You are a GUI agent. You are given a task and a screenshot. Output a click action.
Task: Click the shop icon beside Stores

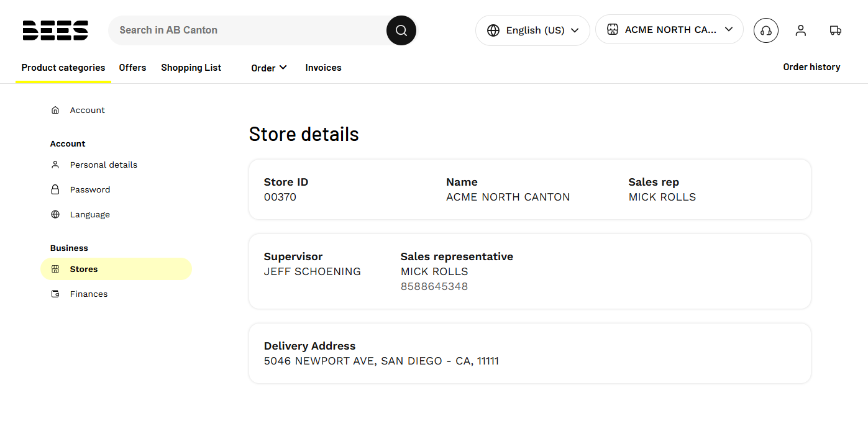point(55,269)
